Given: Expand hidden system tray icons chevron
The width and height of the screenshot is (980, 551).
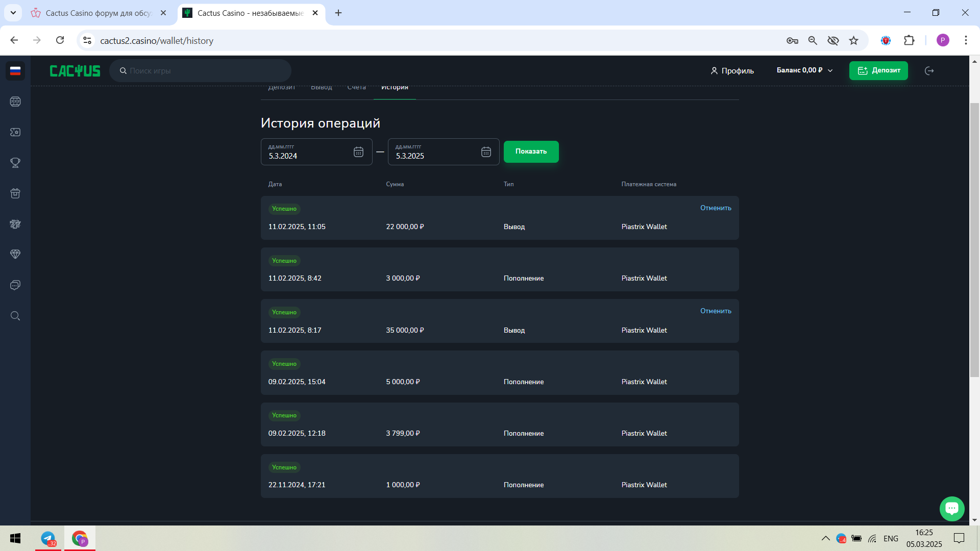Looking at the screenshot, I should [825, 538].
